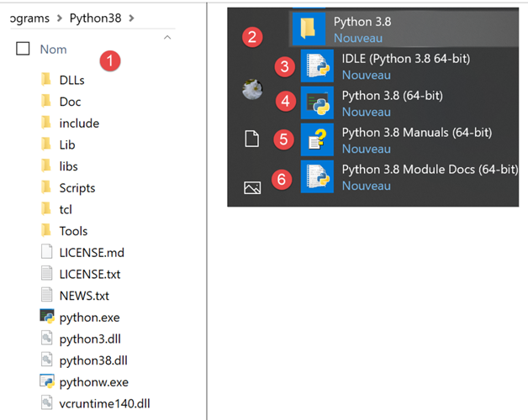
Task: Toggle the select-all checkbox beside Nom
Action: point(23,50)
